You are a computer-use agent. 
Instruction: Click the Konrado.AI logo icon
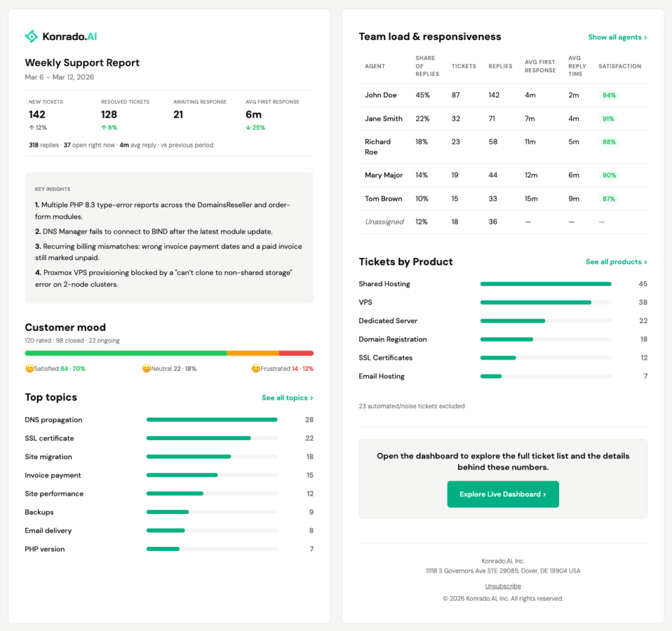(x=31, y=36)
